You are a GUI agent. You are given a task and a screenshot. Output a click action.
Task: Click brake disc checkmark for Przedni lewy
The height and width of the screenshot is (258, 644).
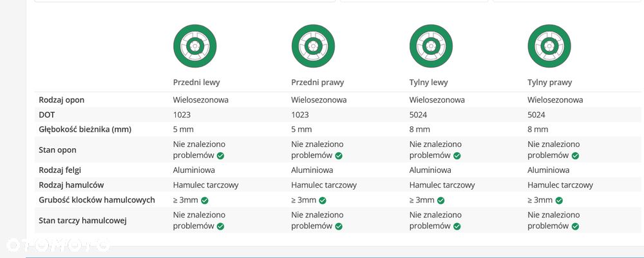(x=220, y=226)
